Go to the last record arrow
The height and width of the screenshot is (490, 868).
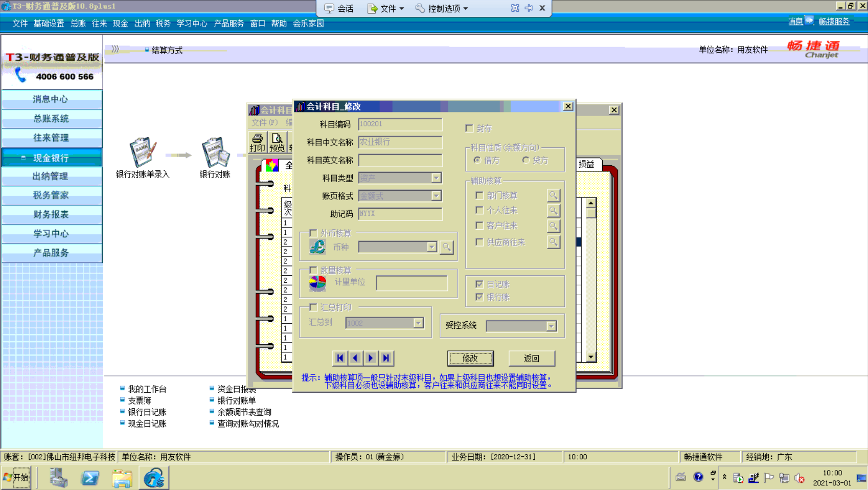click(386, 358)
